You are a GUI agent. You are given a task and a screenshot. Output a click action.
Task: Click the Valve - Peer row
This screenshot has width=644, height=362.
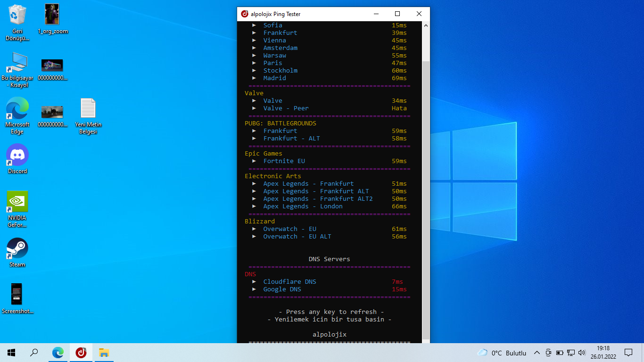pyautogui.click(x=329, y=108)
